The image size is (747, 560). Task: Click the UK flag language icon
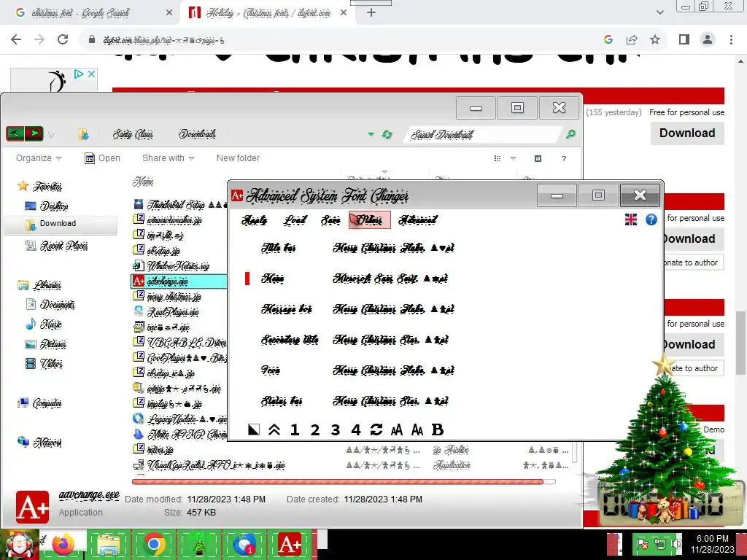pyautogui.click(x=631, y=219)
